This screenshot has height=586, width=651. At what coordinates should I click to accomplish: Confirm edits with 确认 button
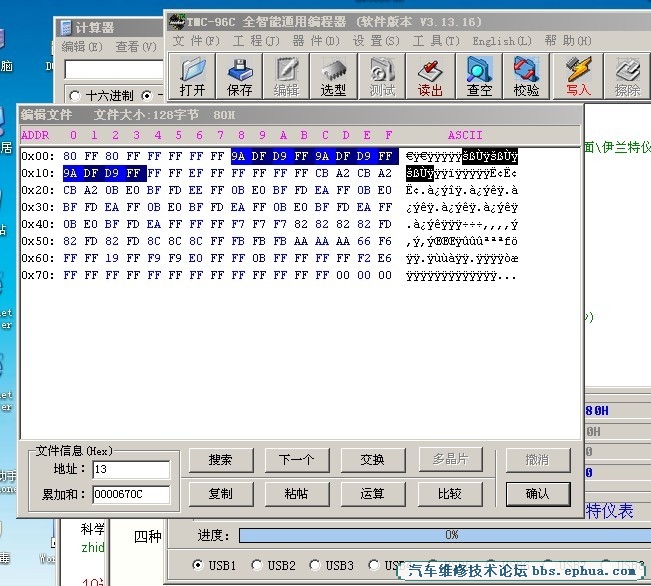[538, 494]
